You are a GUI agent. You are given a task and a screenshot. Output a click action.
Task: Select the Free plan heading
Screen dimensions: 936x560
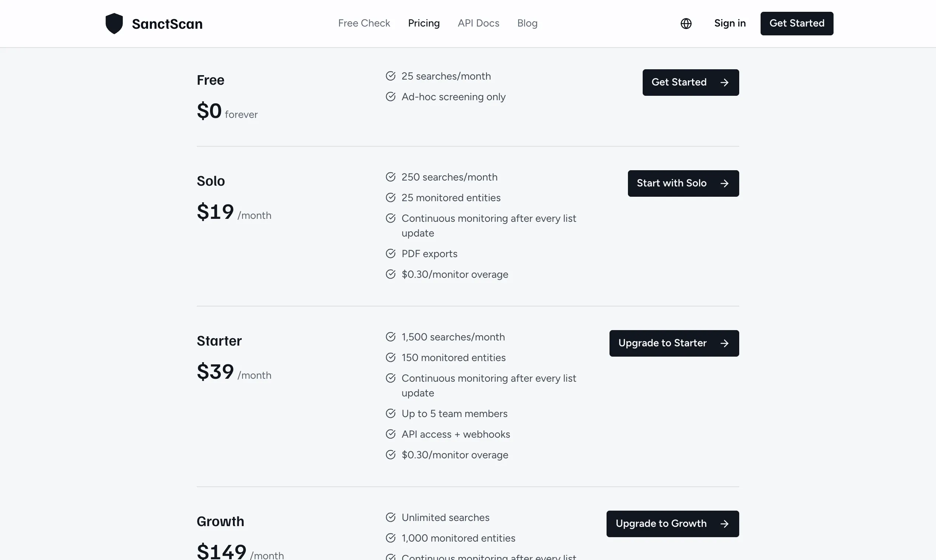click(x=211, y=80)
